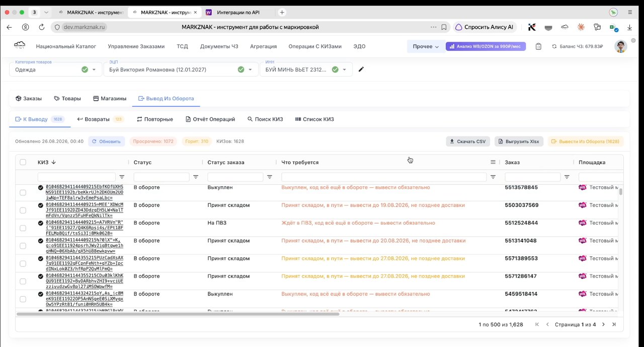
Task: Check the row for order 5513578845
Action: tap(23, 192)
